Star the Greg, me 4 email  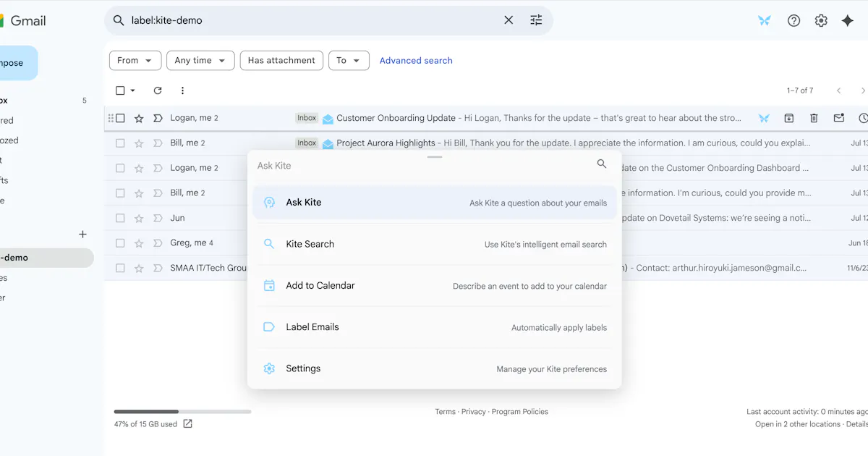click(x=139, y=243)
